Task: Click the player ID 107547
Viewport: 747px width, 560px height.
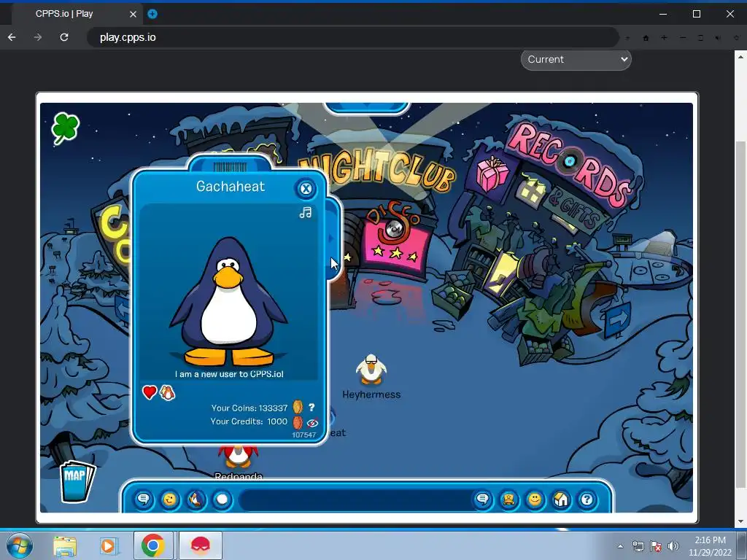Action: point(303,435)
